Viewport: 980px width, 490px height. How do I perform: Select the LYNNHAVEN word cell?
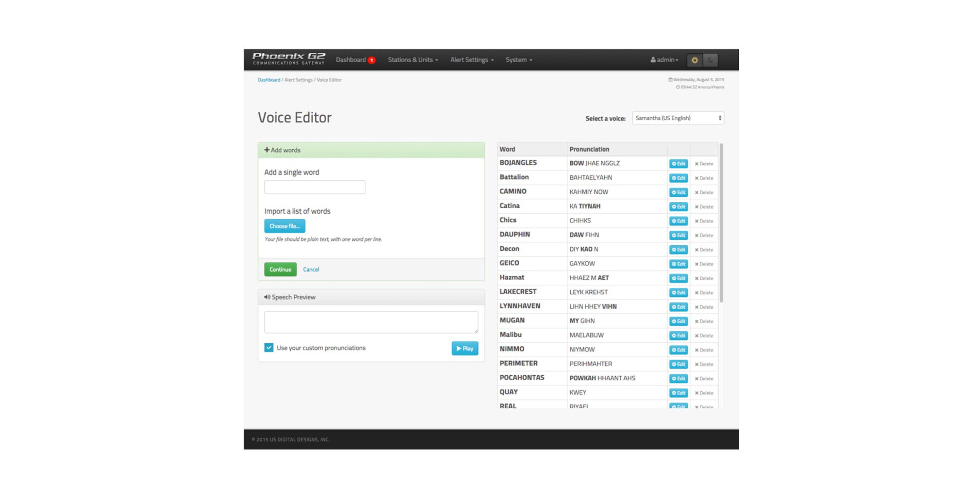[532, 306]
